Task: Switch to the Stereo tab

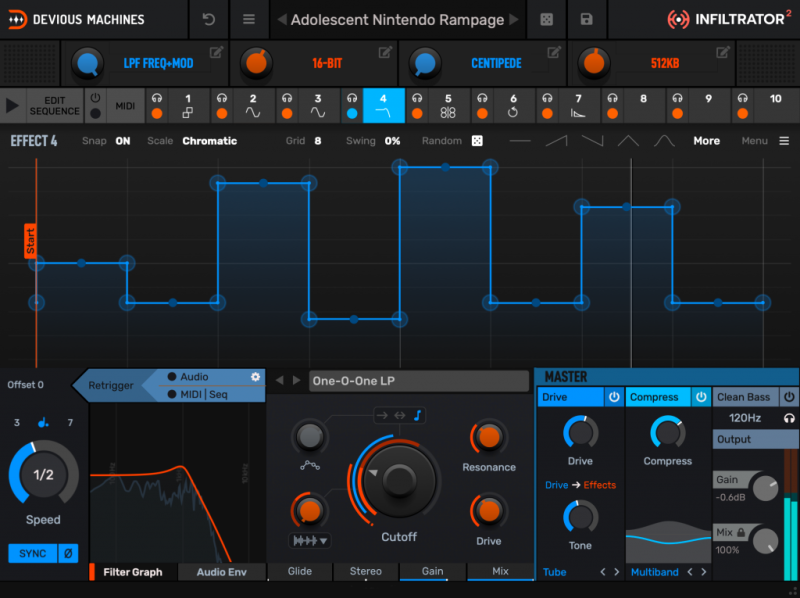Action: pos(365,572)
